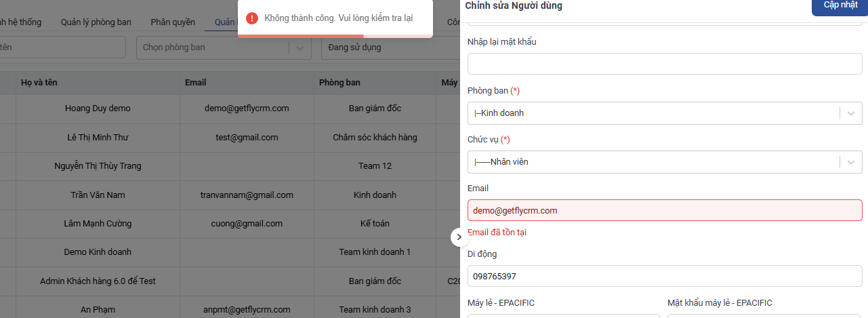The width and height of the screenshot is (868, 318).
Task: Click the Phòng ban column header
Action: point(339,83)
